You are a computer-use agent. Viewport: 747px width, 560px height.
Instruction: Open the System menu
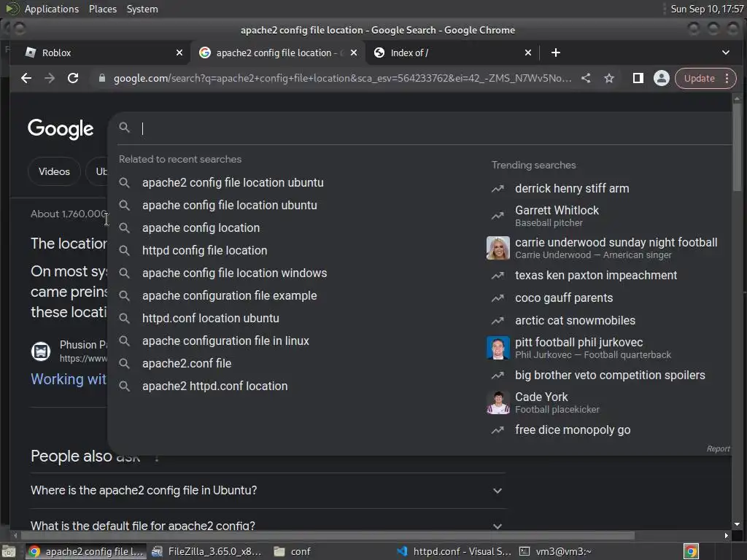(x=142, y=9)
